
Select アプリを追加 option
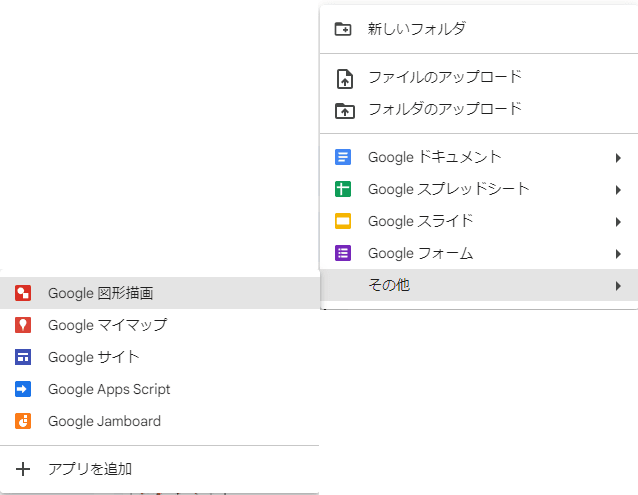(x=160, y=469)
